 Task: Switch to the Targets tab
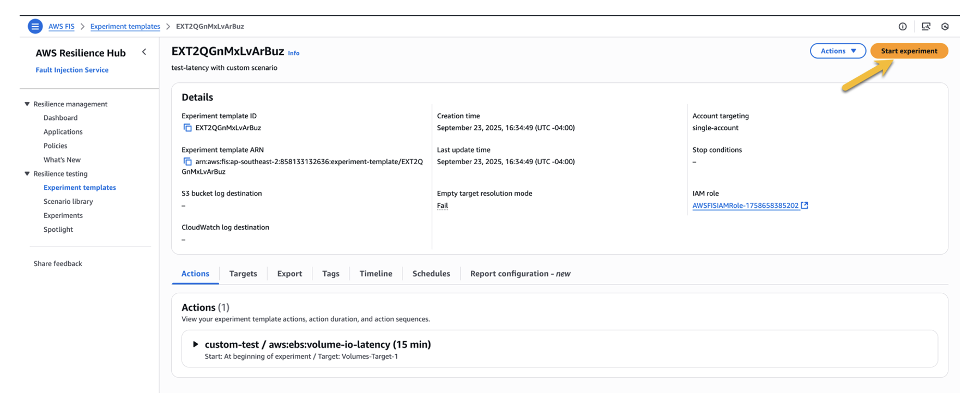(x=243, y=274)
